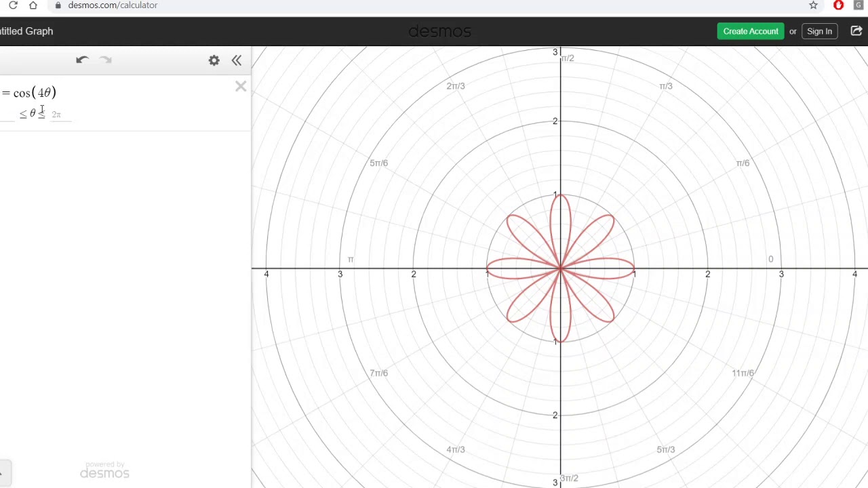Redo the last undone change
Screen dimensions: 868x488
coord(106,60)
